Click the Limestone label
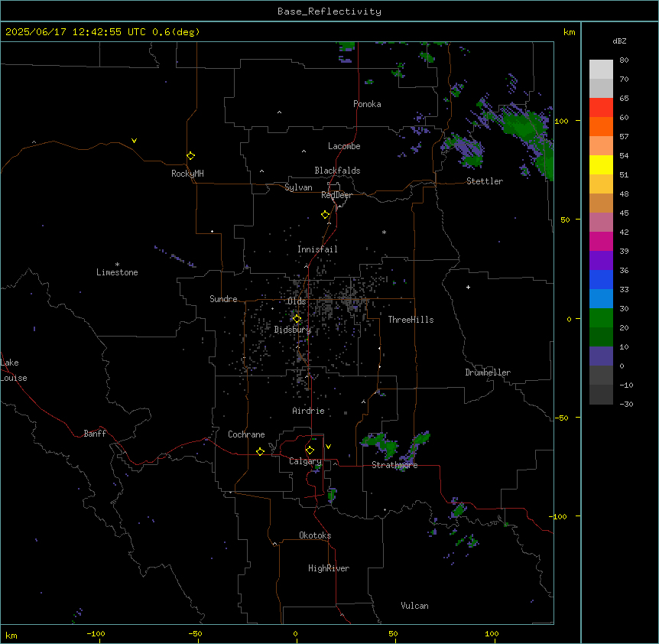The height and width of the screenshot is (644, 659). (117, 272)
